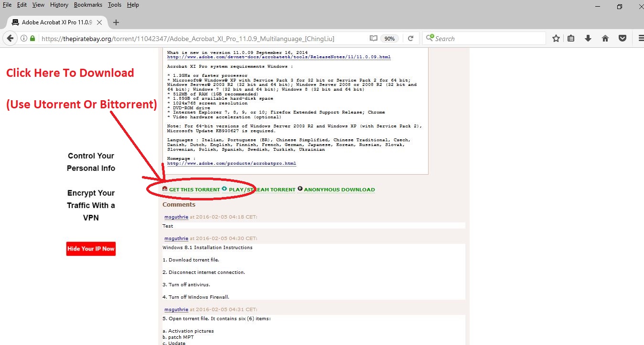The image size is (644, 345).
Task: Click the magnet icon before GET THIS TORRENT
Action: click(x=165, y=189)
